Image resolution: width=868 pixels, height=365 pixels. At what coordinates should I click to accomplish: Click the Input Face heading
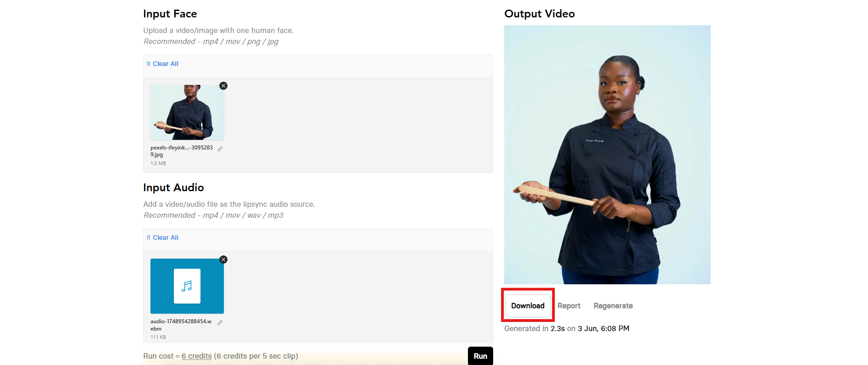(170, 14)
